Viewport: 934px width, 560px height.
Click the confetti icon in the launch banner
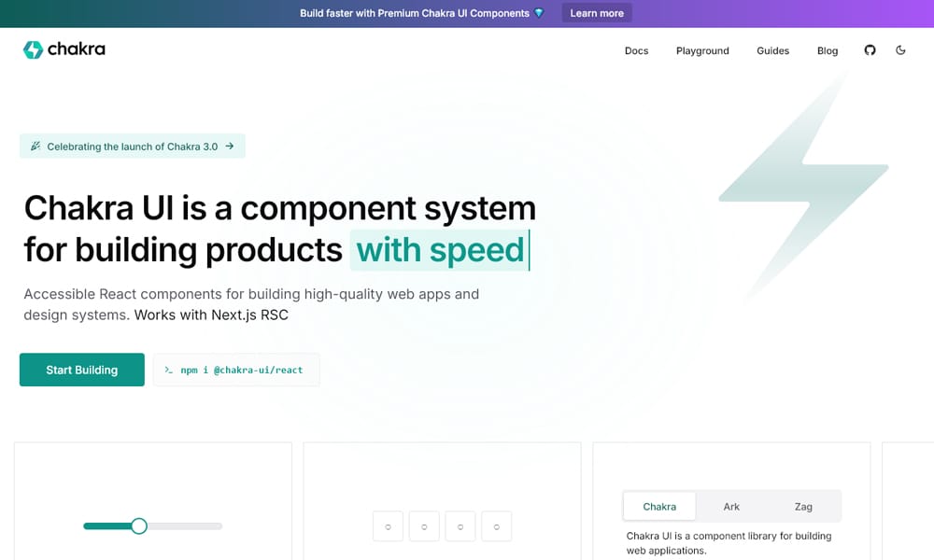35,146
